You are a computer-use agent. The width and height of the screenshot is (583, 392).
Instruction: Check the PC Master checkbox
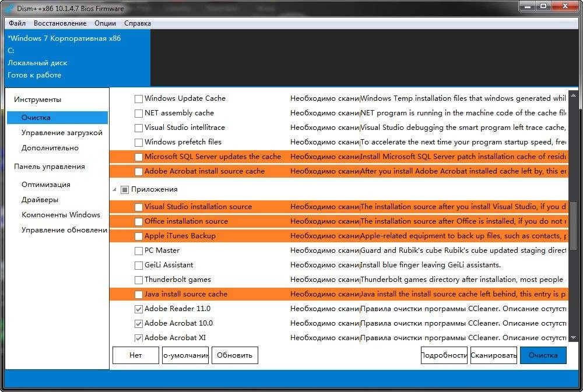coord(139,251)
